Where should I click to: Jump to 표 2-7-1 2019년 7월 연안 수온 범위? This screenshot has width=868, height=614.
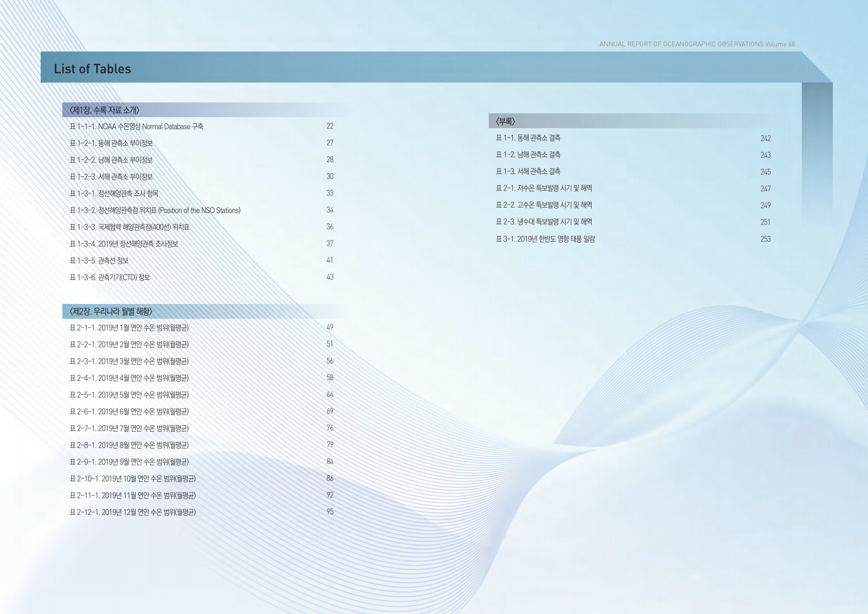129,428
